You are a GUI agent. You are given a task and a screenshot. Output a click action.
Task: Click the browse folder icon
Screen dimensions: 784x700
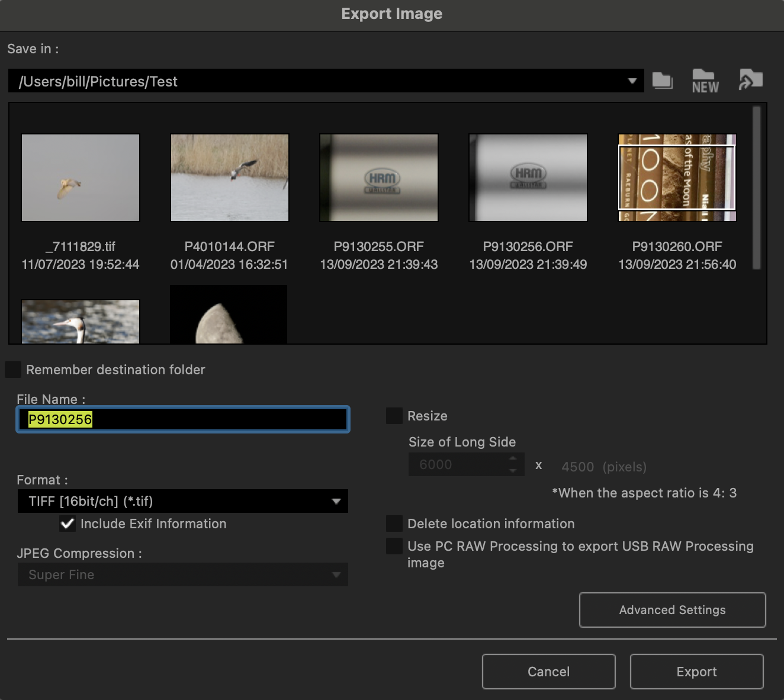tap(662, 81)
